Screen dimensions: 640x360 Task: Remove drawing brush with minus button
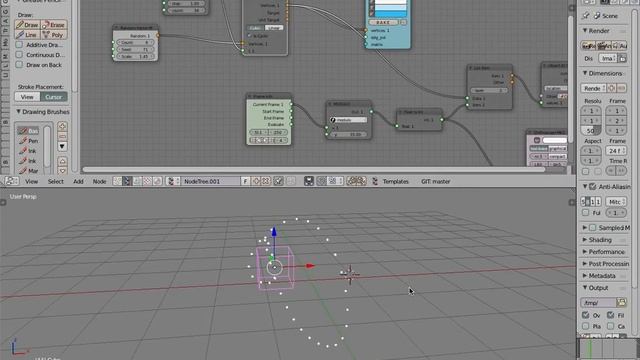pos(62,136)
